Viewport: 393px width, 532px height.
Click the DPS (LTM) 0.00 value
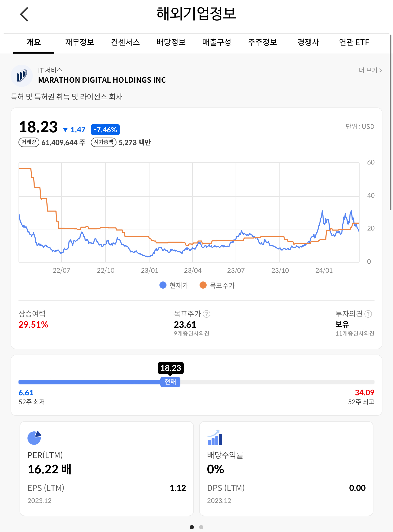point(357,488)
